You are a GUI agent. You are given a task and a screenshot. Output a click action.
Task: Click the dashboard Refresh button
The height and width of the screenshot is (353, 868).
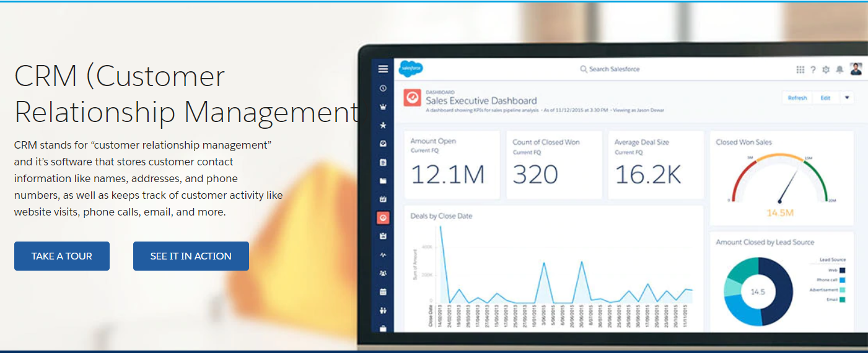pos(797,98)
